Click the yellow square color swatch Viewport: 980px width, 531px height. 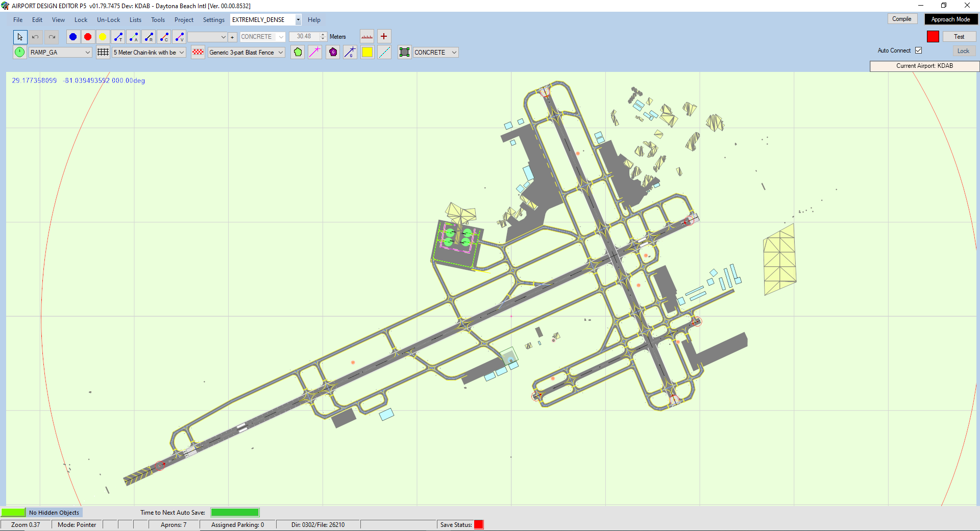(x=367, y=52)
